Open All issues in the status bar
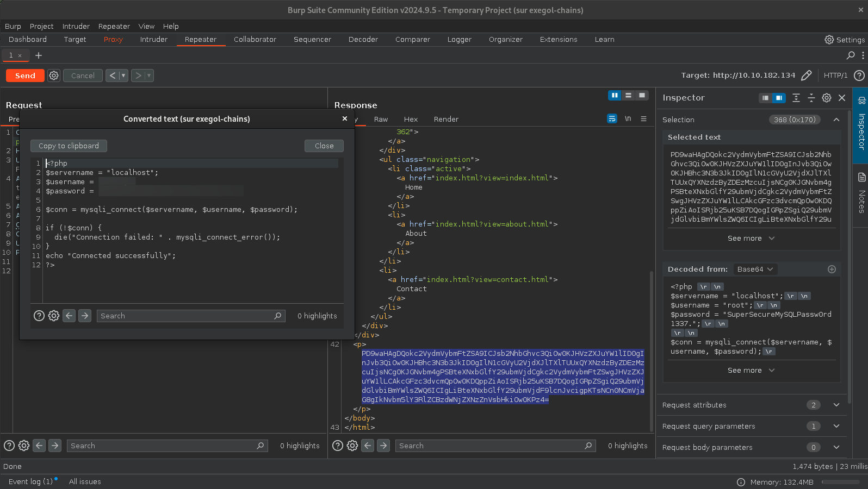 click(85, 481)
